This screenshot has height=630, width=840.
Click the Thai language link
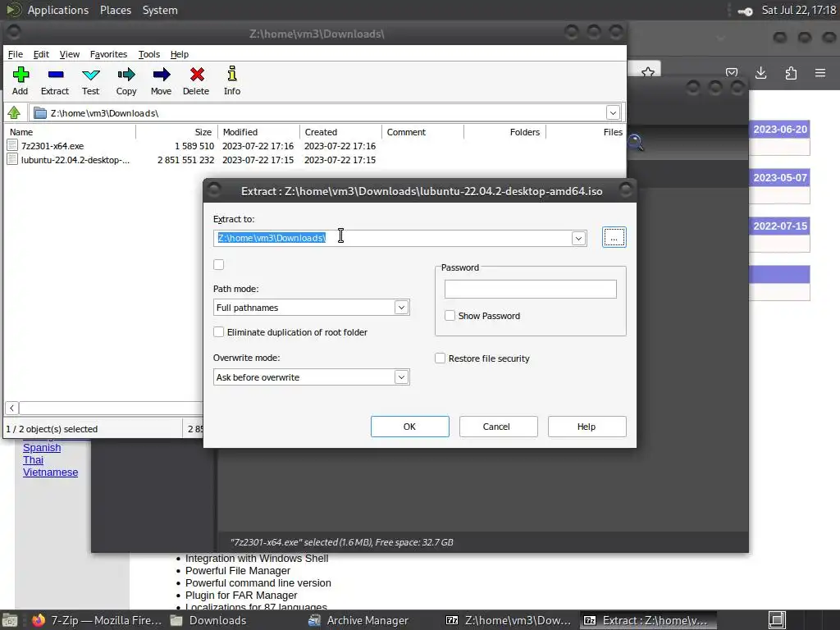pyautogui.click(x=33, y=459)
